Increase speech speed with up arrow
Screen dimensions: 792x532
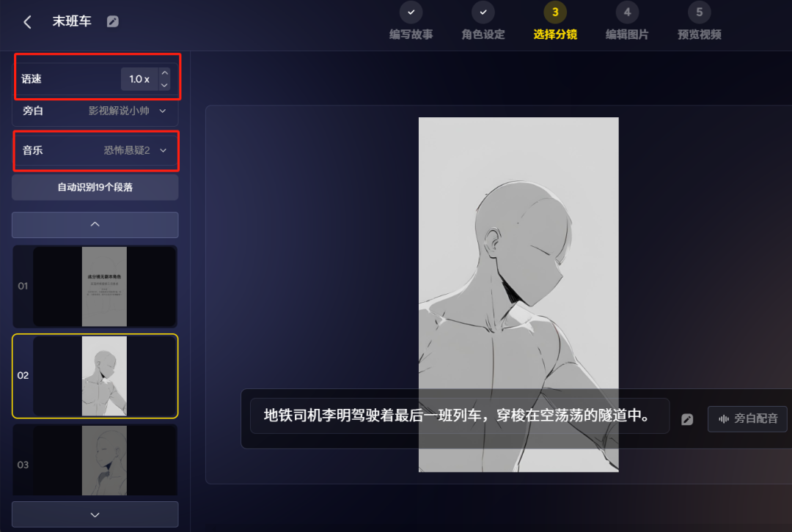164,73
